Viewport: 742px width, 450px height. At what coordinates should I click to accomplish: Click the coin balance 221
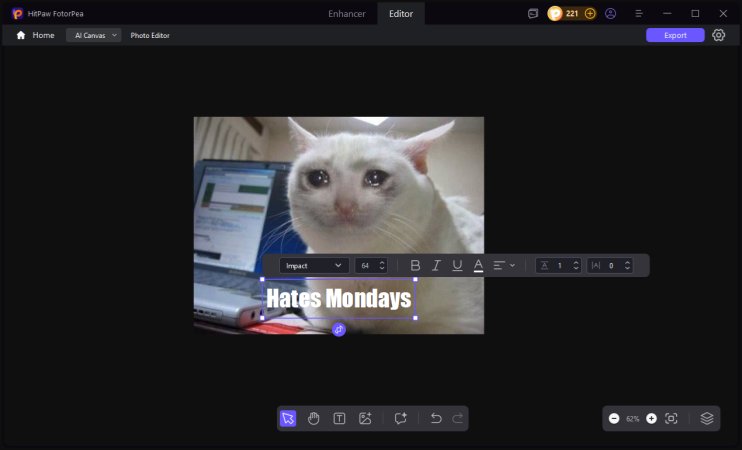[572, 14]
